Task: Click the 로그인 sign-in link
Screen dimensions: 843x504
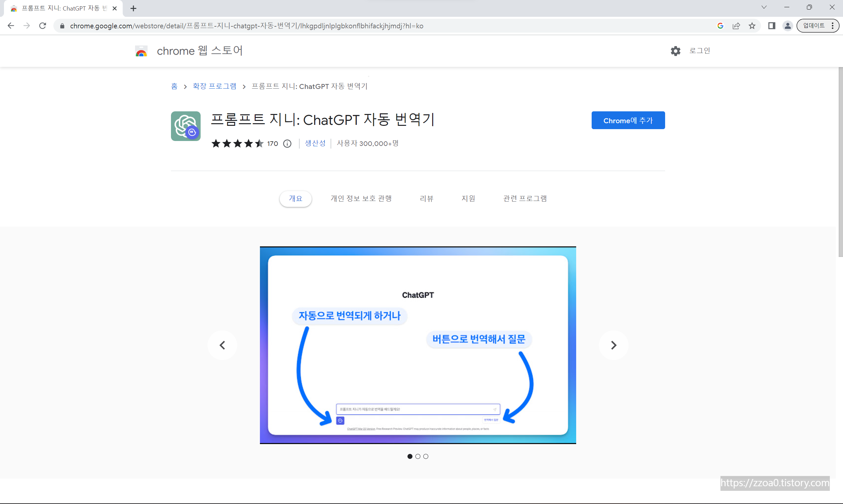Action: point(699,51)
